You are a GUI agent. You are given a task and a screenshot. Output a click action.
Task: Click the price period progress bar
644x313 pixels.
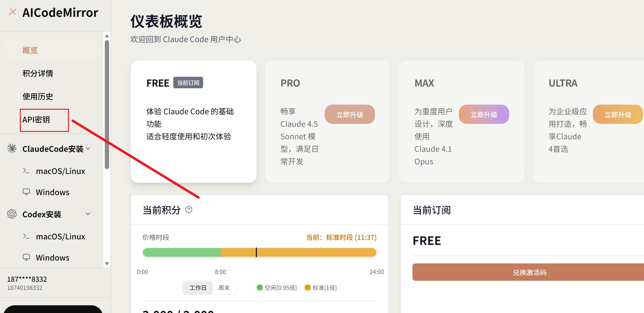coord(259,252)
